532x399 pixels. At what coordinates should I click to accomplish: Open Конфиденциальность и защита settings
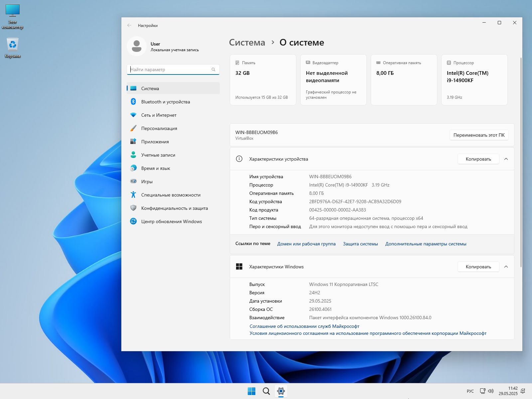[x=173, y=208]
